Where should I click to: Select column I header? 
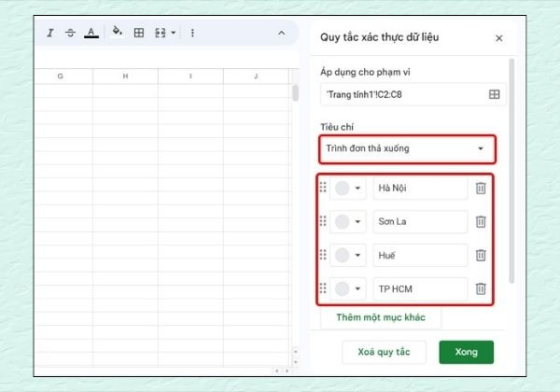pyautogui.click(x=190, y=76)
